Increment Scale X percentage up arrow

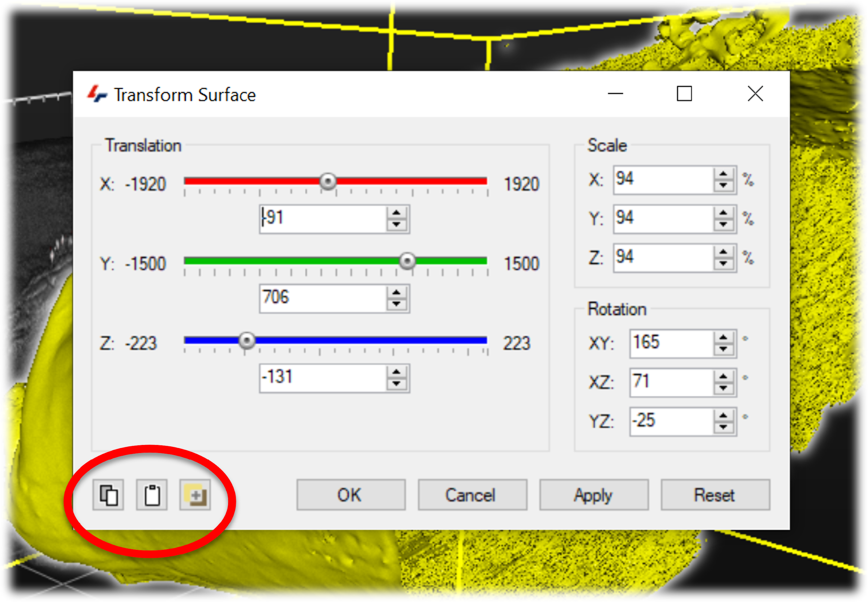pos(723,174)
